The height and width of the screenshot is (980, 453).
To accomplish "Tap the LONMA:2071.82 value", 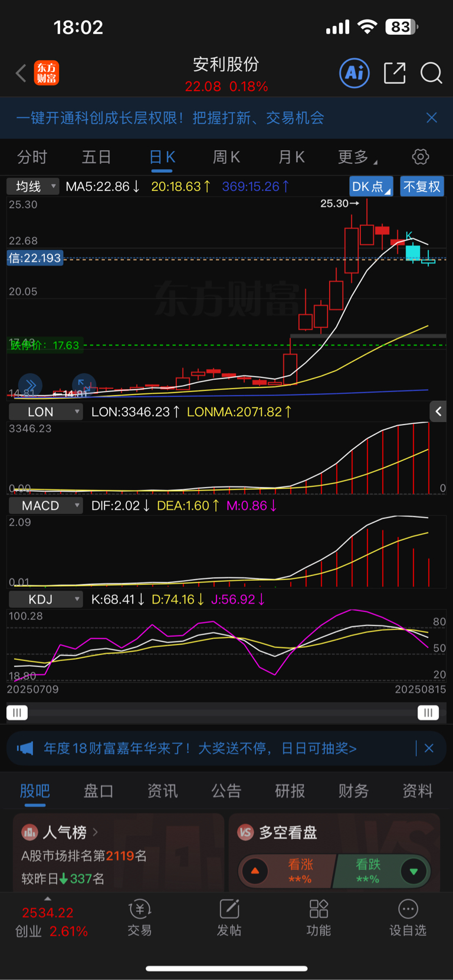I will point(239,412).
